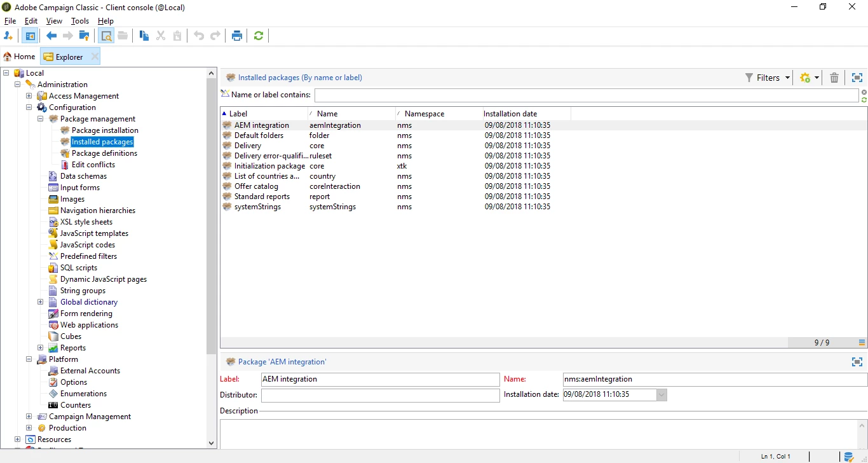This screenshot has width=868, height=463.
Task: Maximize the installed packages list panel
Action: coord(857,78)
